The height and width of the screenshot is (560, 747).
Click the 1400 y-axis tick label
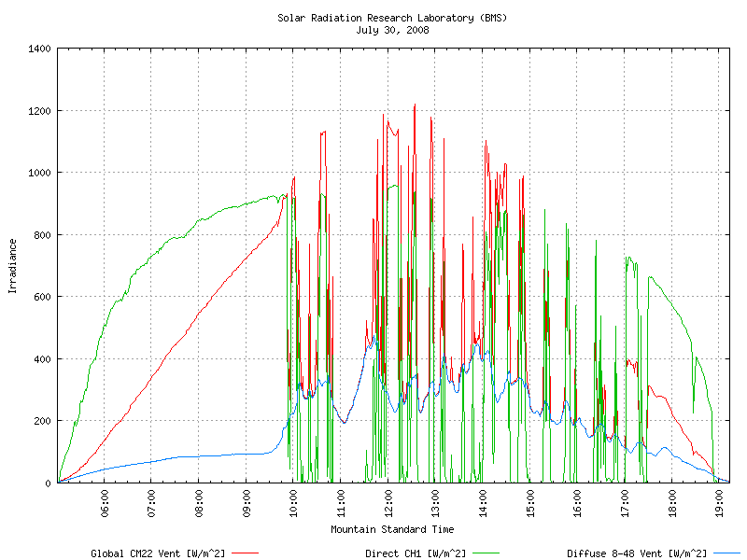click(39, 49)
